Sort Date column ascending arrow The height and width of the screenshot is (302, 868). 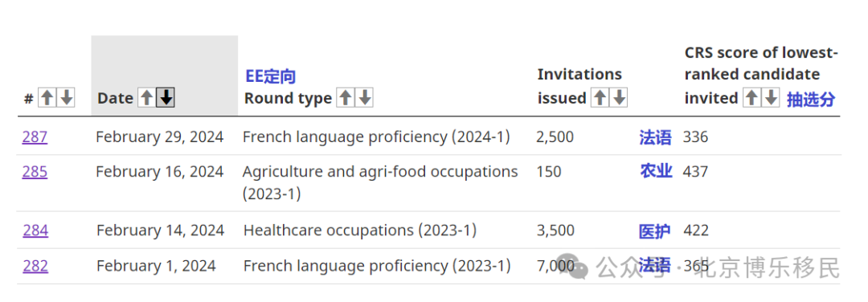[x=146, y=98]
